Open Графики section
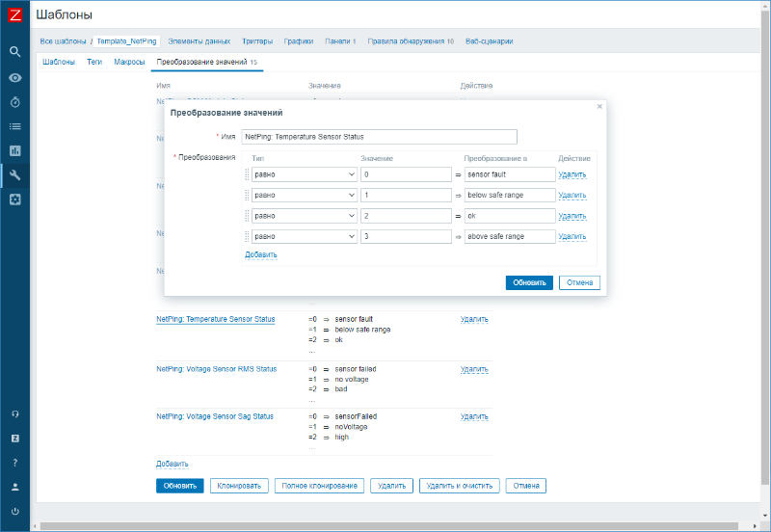This screenshot has height=532, width=771. pos(299,41)
